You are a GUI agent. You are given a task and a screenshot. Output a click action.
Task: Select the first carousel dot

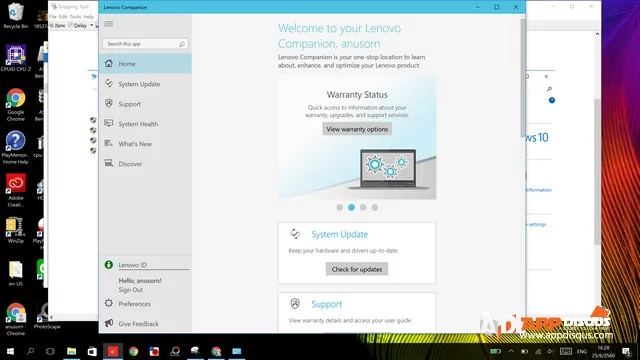(340, 207)
